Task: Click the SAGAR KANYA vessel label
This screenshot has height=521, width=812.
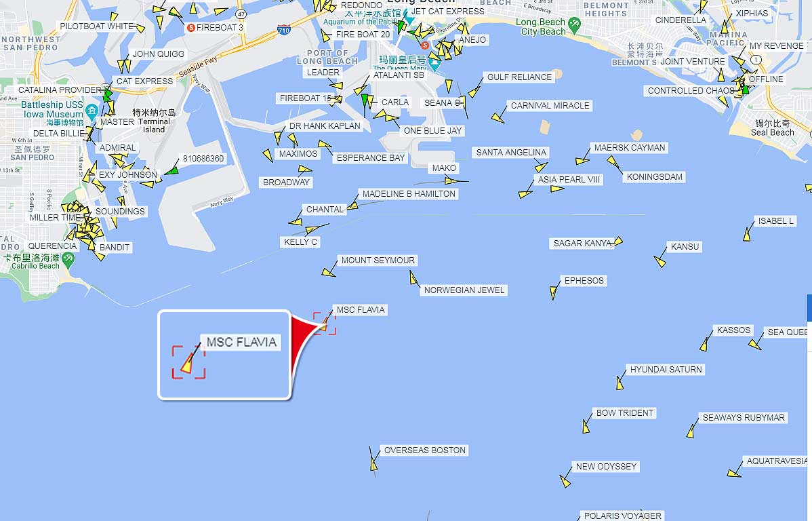Action: pyautogui.click(x=582, y=243)
